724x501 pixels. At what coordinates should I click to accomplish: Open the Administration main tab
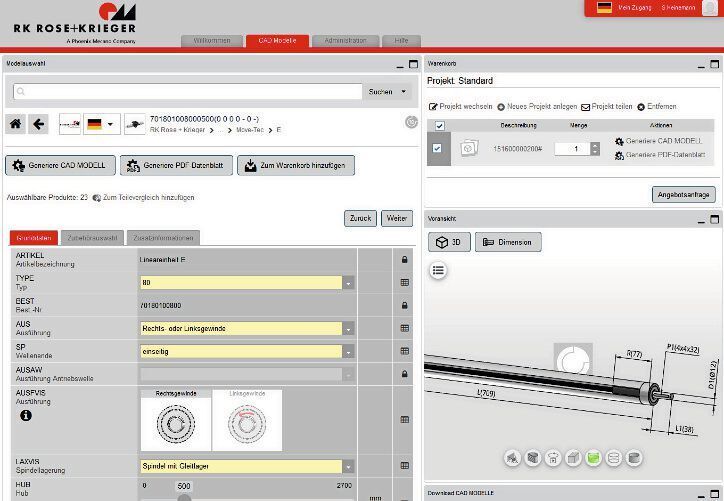coord(345,41)
